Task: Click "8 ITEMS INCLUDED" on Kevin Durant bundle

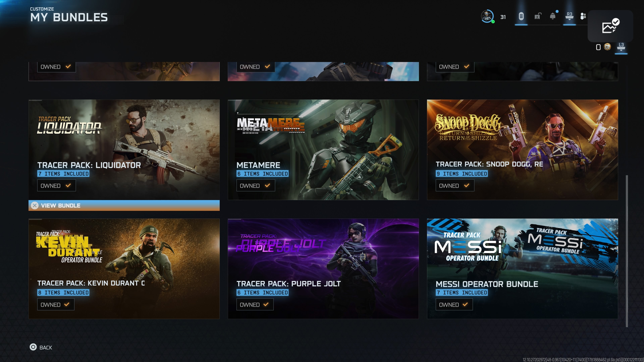Action: tap(63, 293)
